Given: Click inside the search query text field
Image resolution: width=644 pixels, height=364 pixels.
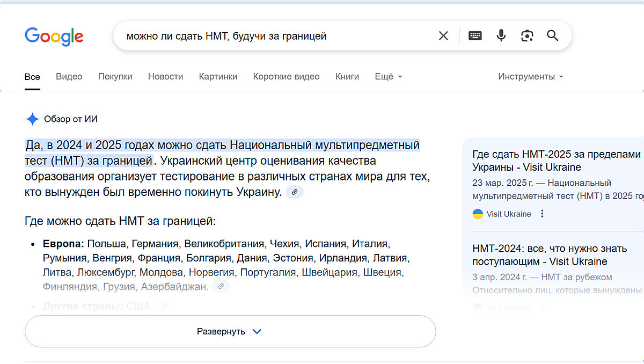Looking at the screenshot, I should click(x=268, y=36).
